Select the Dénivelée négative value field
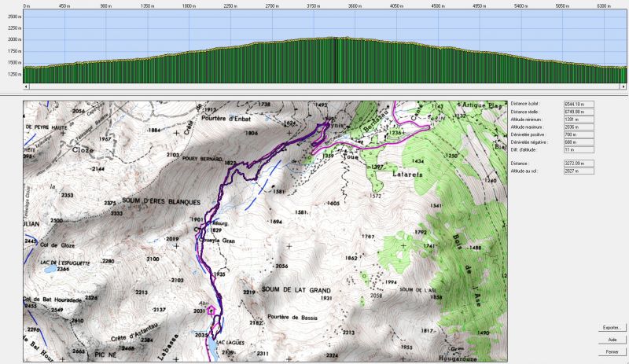This screenshot has height=364, width=629. point(578,142)
